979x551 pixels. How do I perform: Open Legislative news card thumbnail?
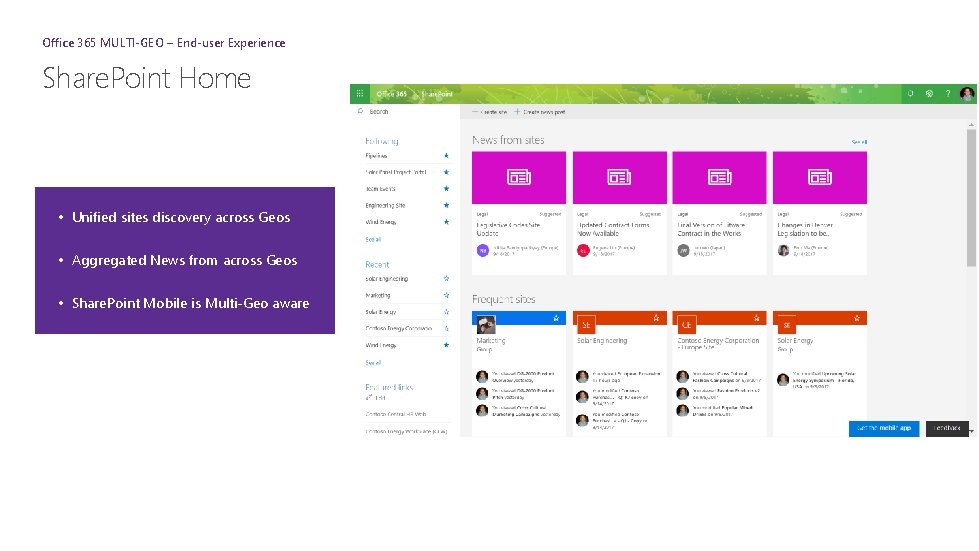click(519, 177)
